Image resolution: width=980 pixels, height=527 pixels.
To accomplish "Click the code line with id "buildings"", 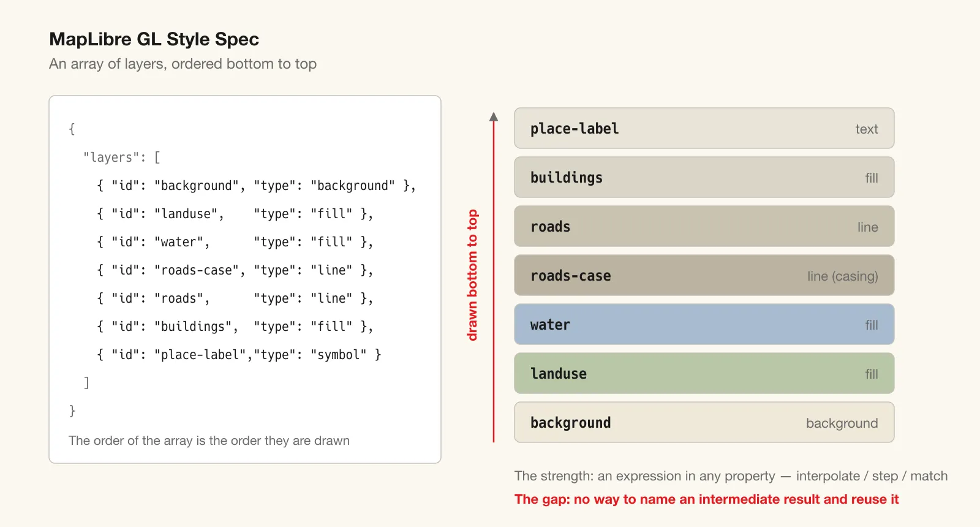I will pyautogui.click(x=235, y=327).
